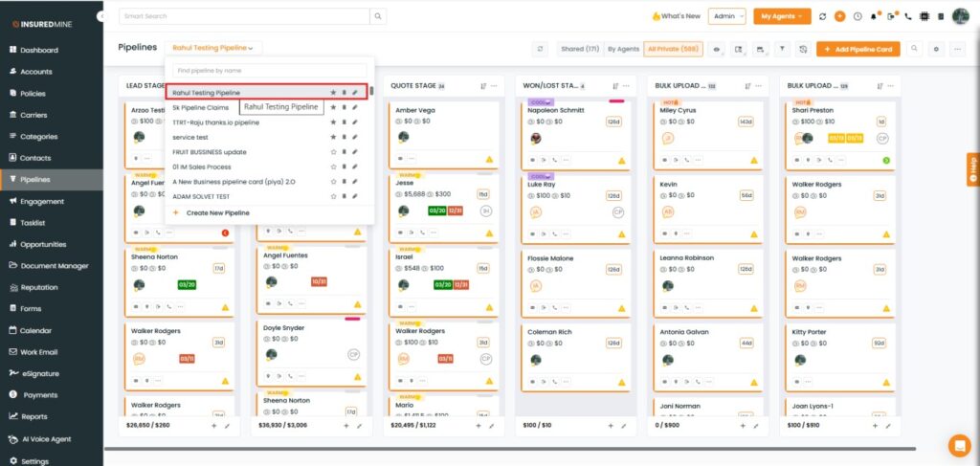The width and height of the screenshot is (980, 466).
Task: Click the notification bell icon in header
Action: (x=874, y=16)
